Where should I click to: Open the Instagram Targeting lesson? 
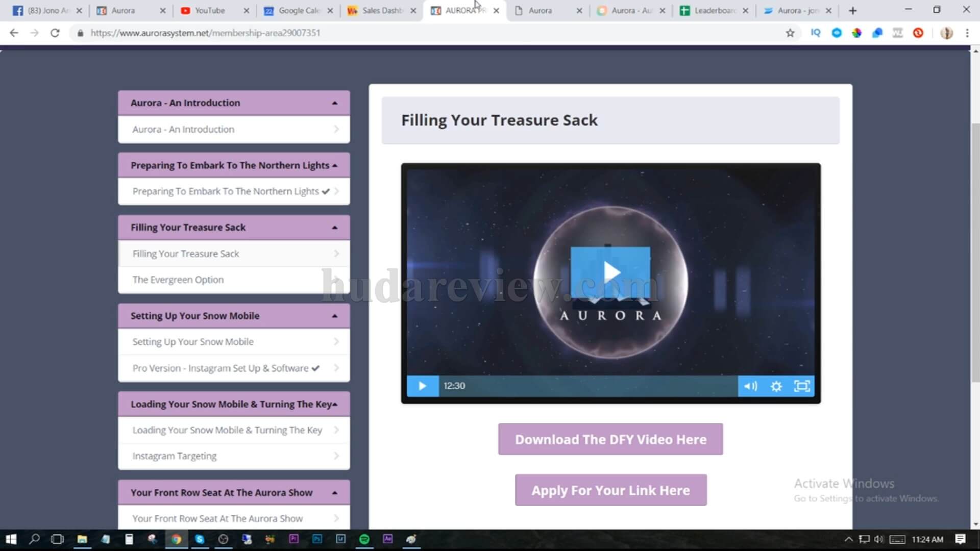tap(234, 456)
